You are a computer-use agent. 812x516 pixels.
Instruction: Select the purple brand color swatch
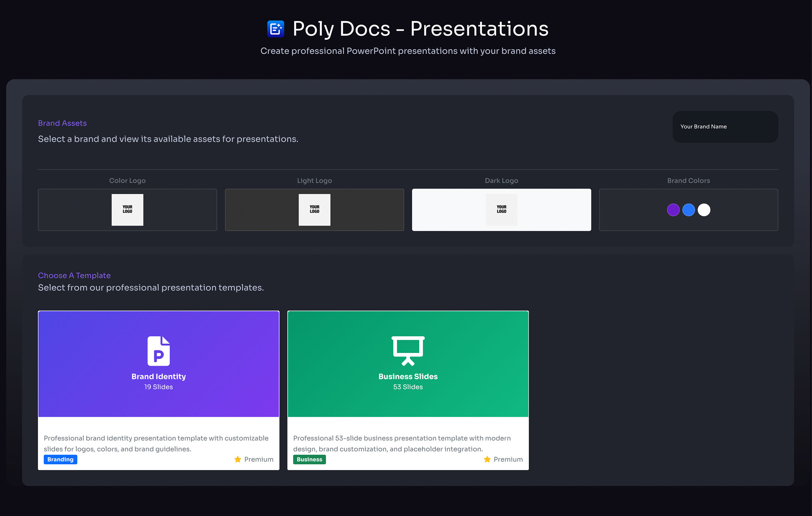click(674, 210)
